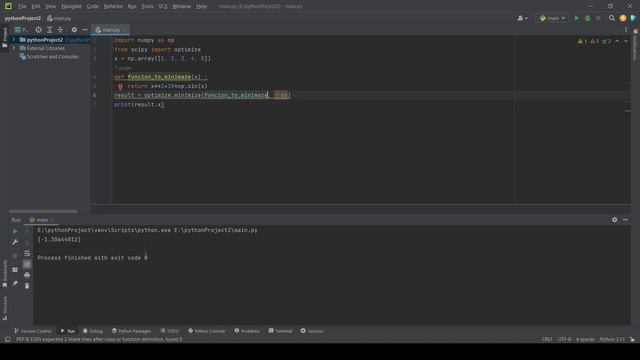Click the Clear All trash icon in Run panel

coord(27,286)
